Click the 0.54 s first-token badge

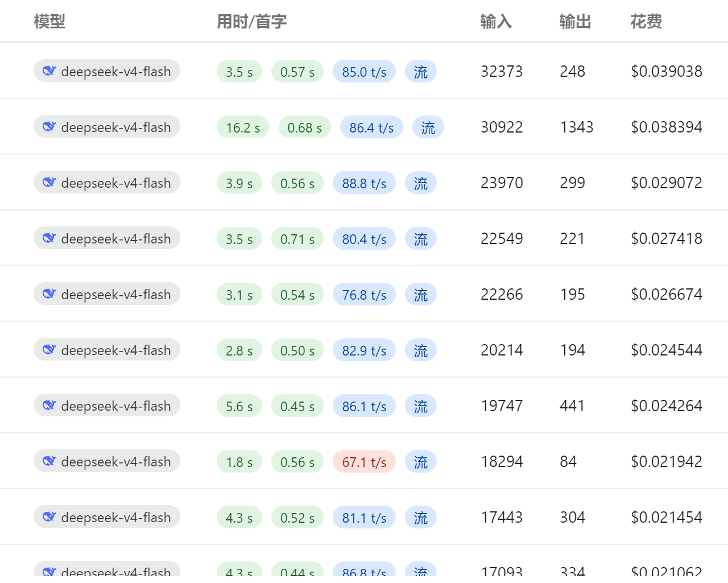(297, 295)
